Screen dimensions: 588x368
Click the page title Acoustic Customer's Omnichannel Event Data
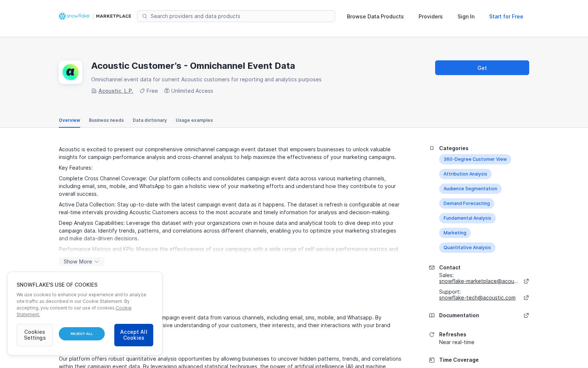[x=193, y=66]
